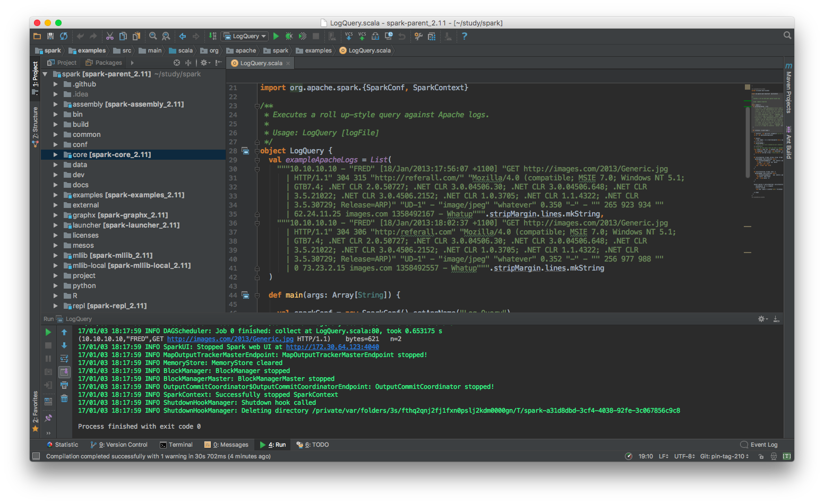The image size is (824, 504).
Task: Open the 9: Version Control tab
Action: pyautogui.click(x=119, y=445)
